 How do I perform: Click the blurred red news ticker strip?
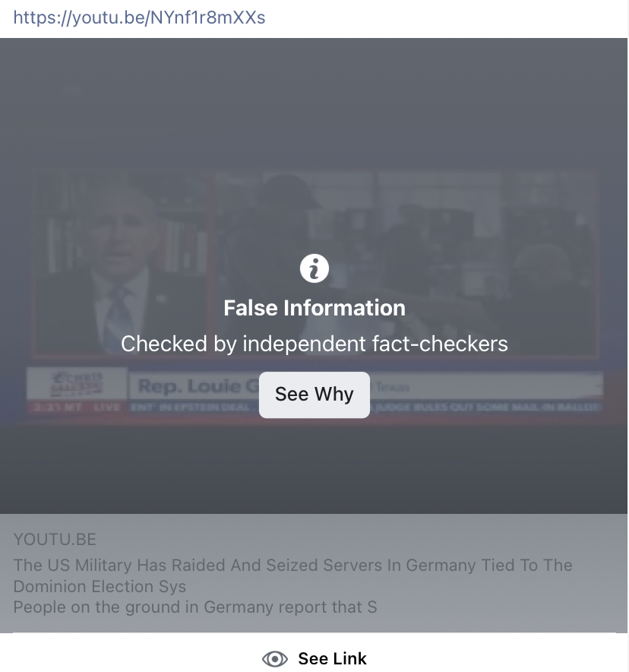tap(314, 407)
